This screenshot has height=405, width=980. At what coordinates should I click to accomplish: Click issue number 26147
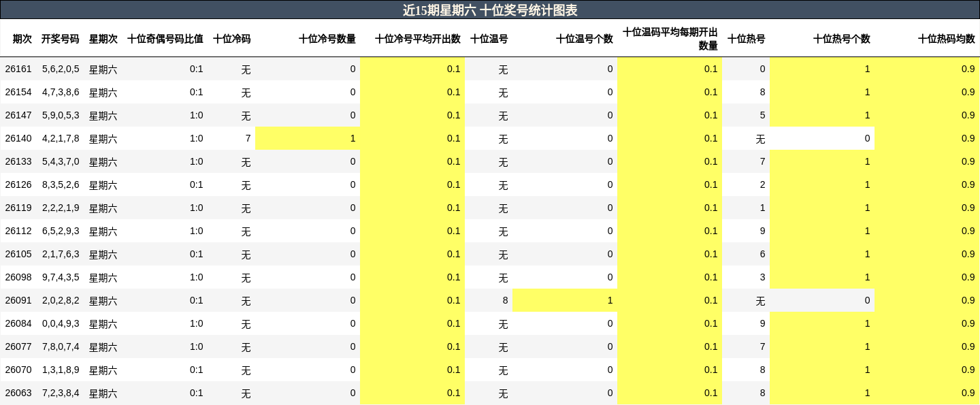tap(18, 115)
